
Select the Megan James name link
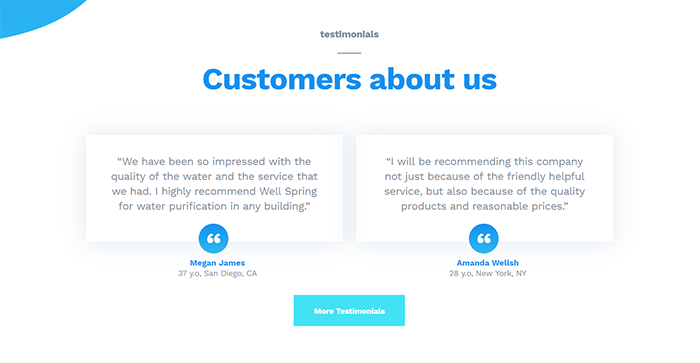click(217, 263)
